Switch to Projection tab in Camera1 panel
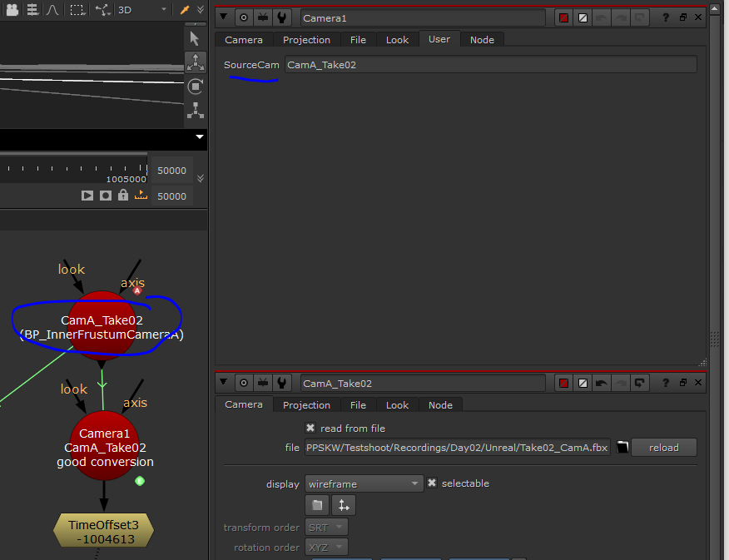The image size is (729, 560). click(x=306, y=40)
